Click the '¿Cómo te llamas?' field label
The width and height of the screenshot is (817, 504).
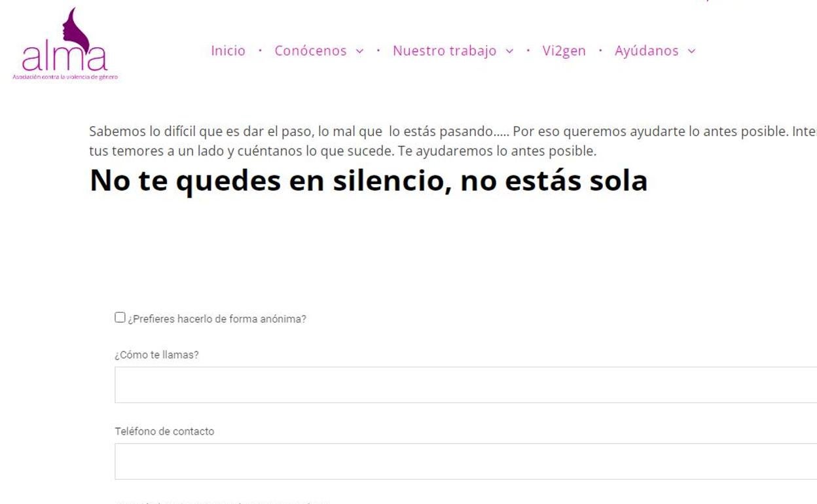156,355
